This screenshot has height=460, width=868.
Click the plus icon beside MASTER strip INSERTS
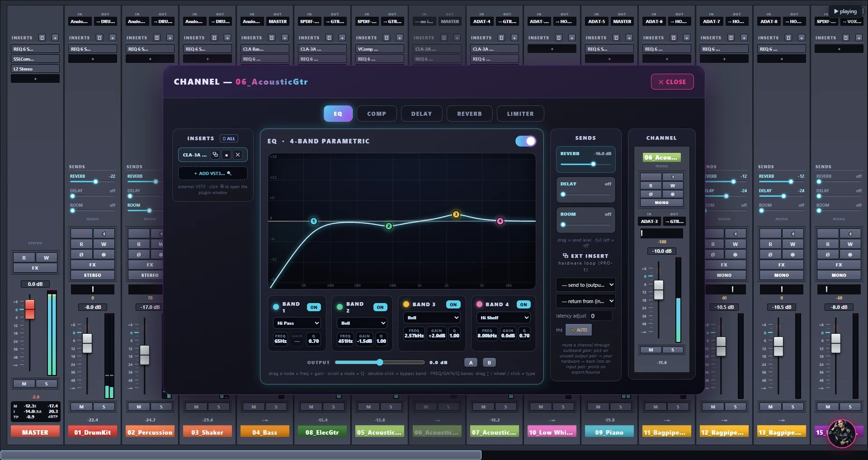click(55, 38)
